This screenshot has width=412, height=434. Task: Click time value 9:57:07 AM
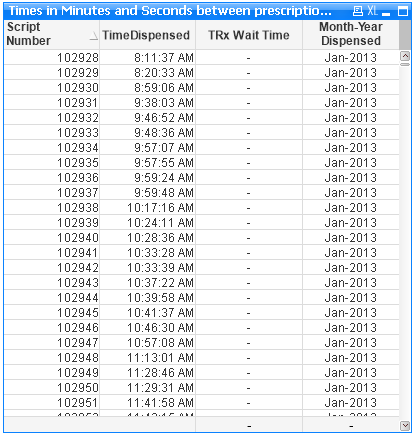[164, 148]
